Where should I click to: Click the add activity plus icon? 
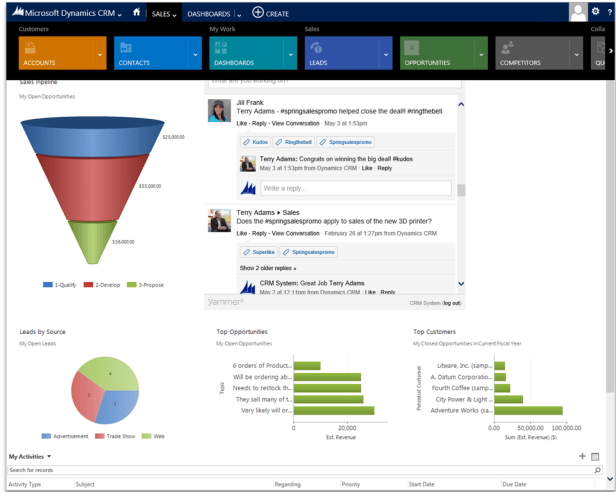tap(582, 456)
